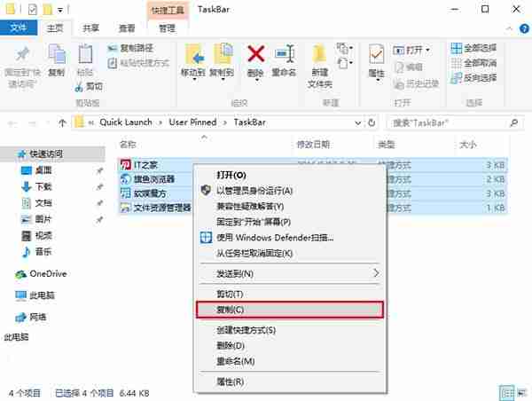Select OneDrive in navigation pane
The image size is (532, 401).
48,273
